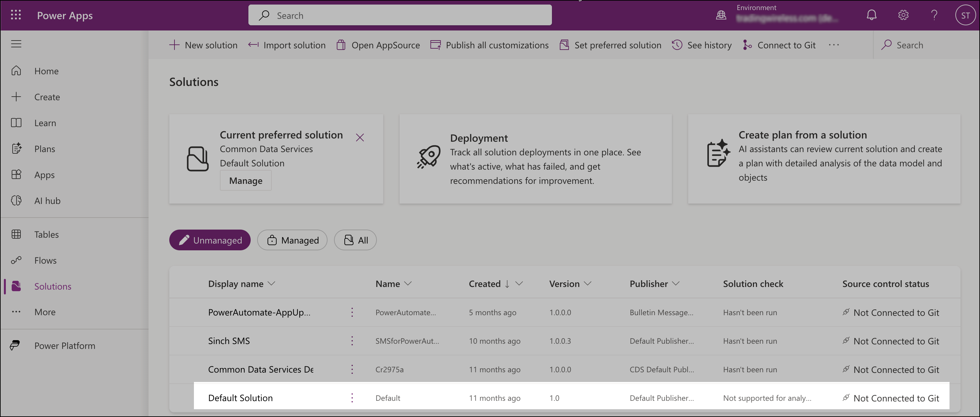Click Not Connected to Git for Default Solution
The image size is (980, 417).
pos(890,398)
